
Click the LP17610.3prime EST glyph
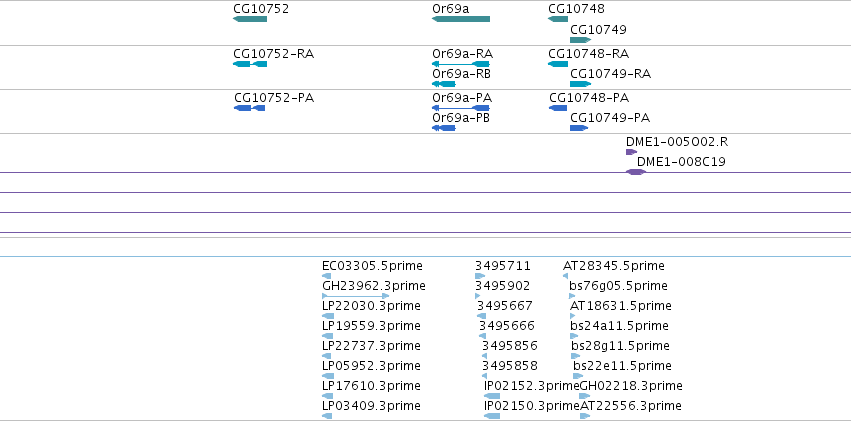point(328,396)
